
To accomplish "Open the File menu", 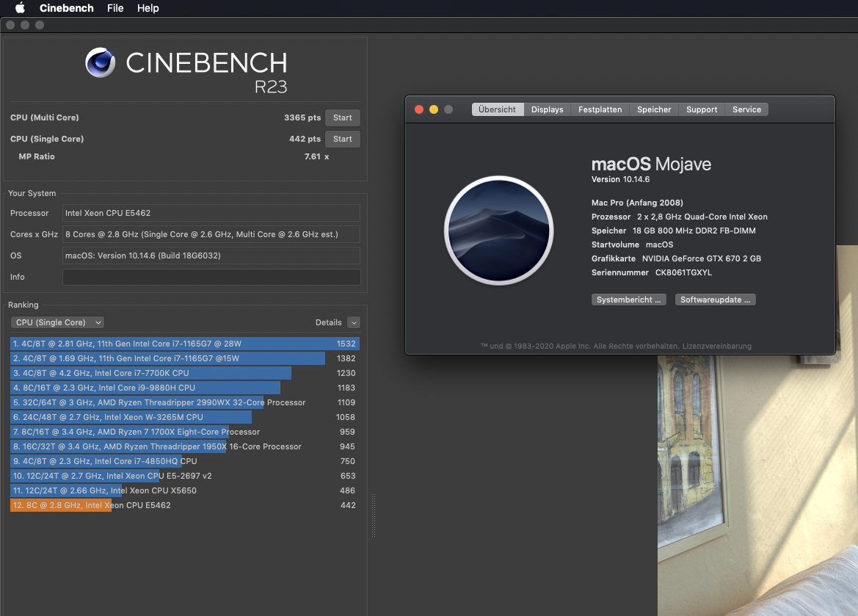I will click(115, 8).
